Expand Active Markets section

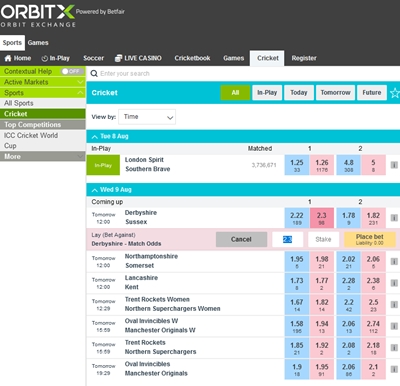(x=43, y=82)
